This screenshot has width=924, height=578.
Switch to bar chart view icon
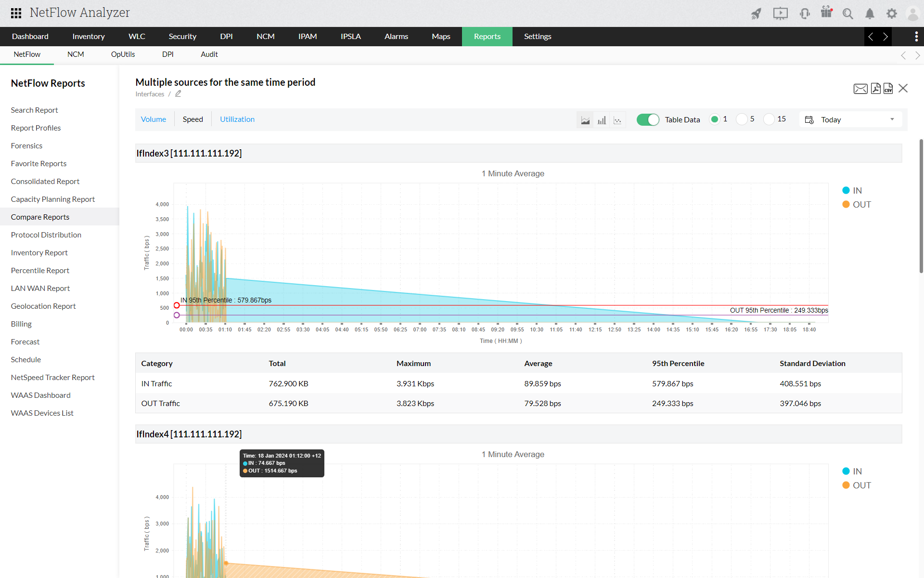pos(602,120)
